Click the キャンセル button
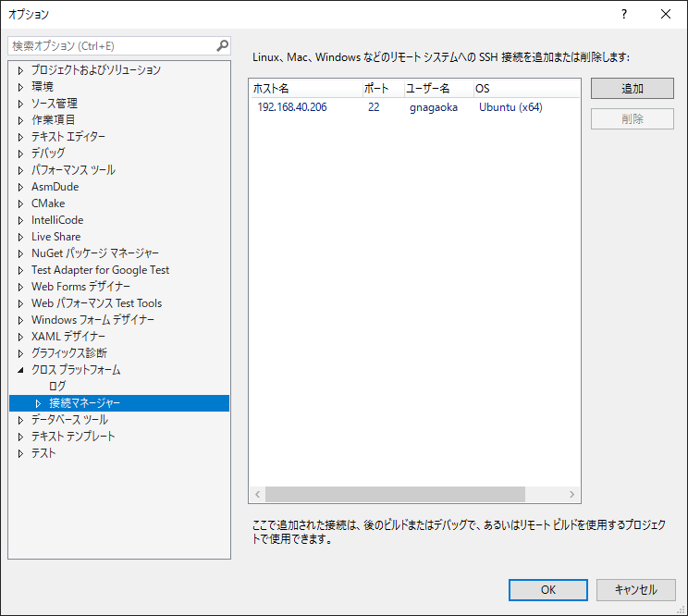Viewport: 688px width, 616px height. point(636,590)
